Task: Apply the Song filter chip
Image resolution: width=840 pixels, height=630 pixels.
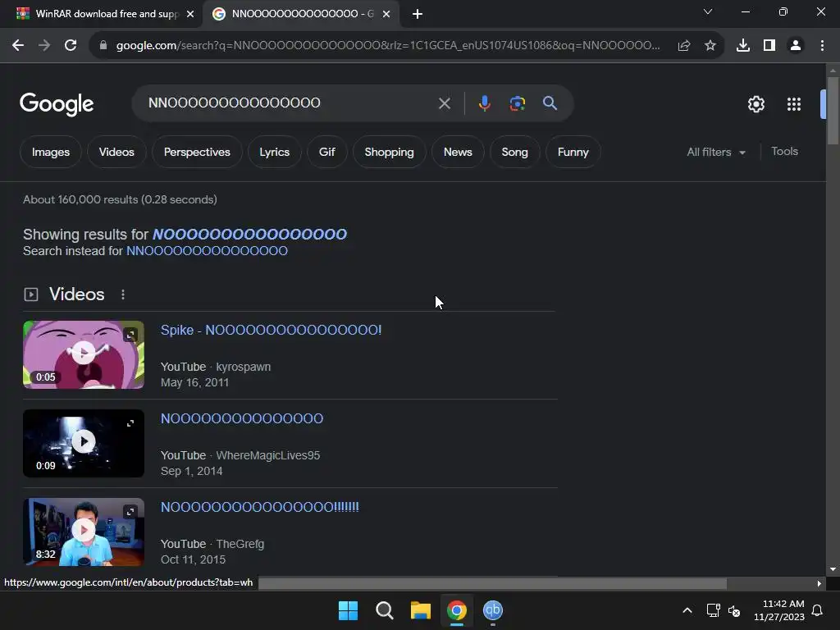Action: (x=514, y=152)
